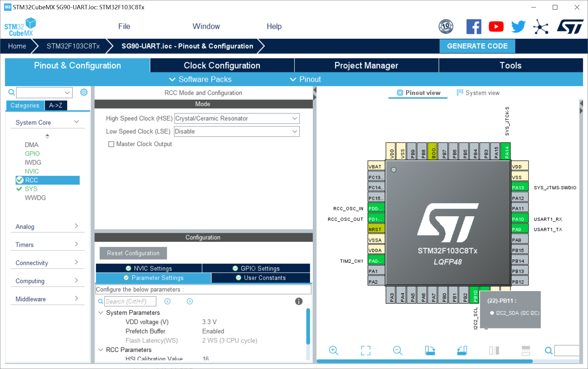The height and width of the screenshot is (369, 588).
Task: Go to the Home breadcrumb
Action: (x=17, y=46)
